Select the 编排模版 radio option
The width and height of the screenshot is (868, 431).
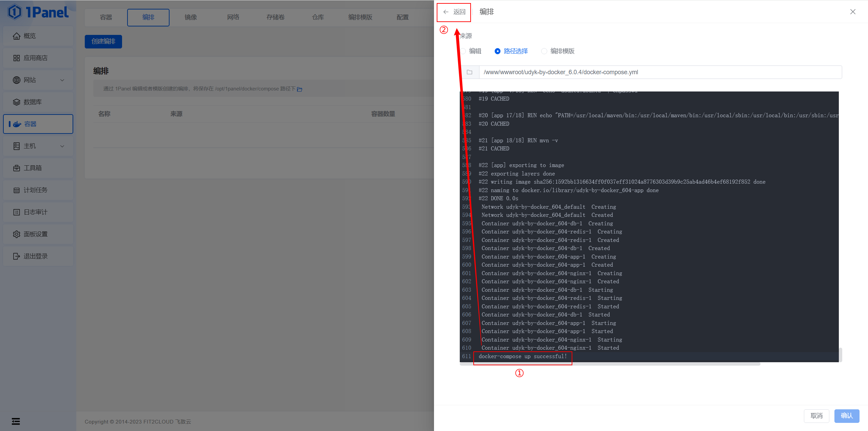point(544,51)
